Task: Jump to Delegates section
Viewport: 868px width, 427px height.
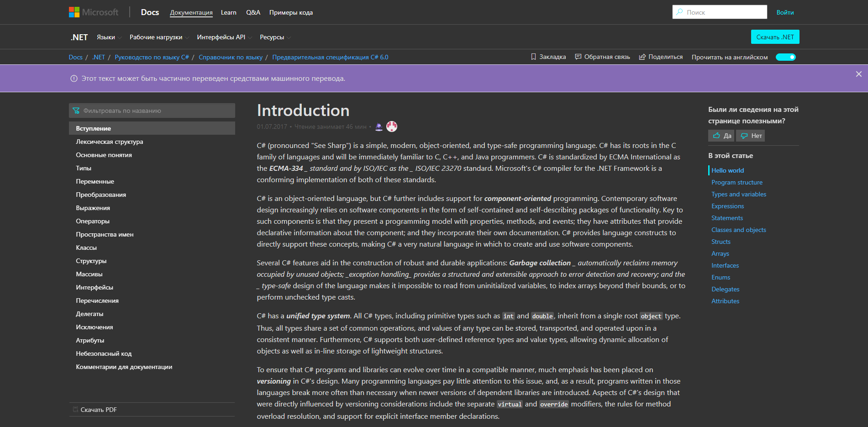Action: [x=725, y=289]
